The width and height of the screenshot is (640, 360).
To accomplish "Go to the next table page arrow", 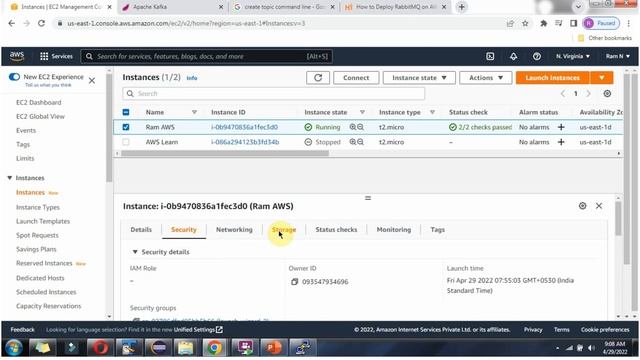I will [588, 93].
